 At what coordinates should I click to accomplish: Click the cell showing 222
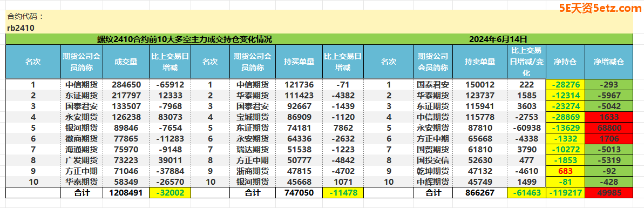(x=527, y=85)
